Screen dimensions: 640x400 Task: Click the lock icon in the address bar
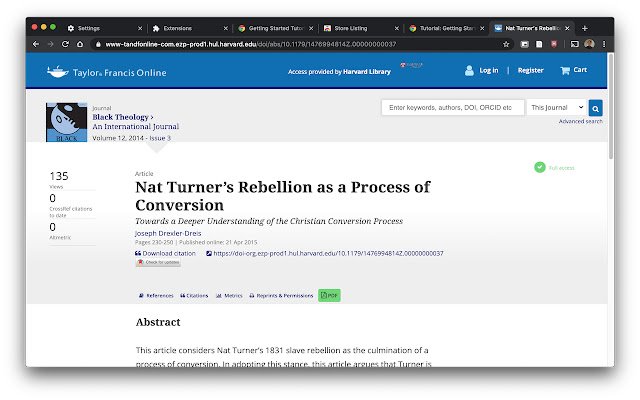coord(98,44)
